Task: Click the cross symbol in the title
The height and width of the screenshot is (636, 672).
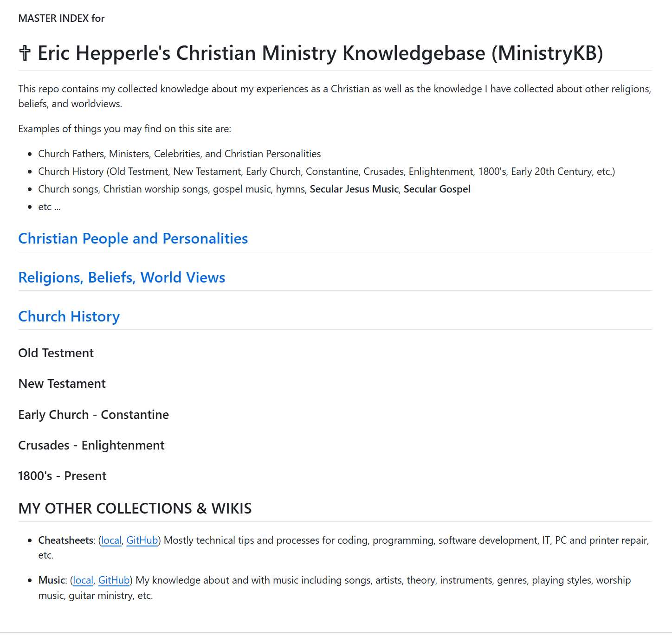Action: click(x=25, y=53)
